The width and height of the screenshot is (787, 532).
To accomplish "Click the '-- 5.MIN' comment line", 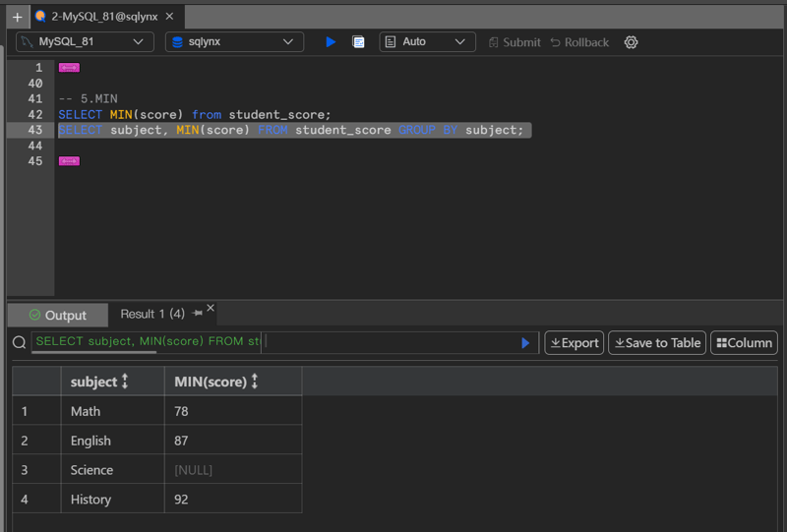I will click(88, 99).
